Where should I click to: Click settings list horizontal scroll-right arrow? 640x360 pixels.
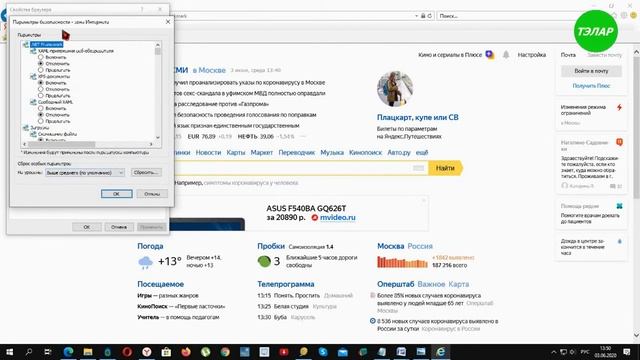(151, 144)
